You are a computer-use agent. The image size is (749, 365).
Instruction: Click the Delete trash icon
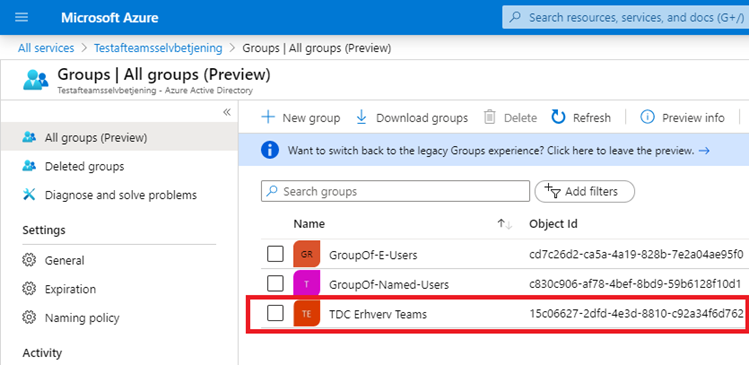[490, 118]
